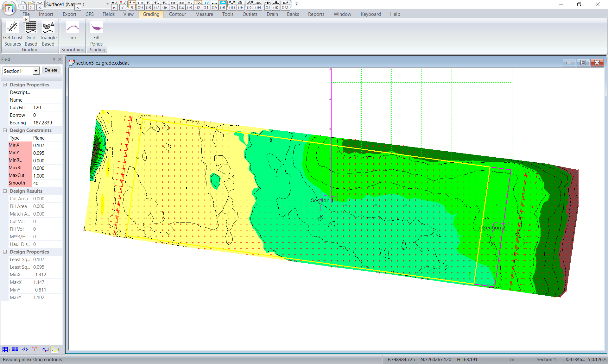Run Grid Based grading
This screenshot has height=364, width=608.
click(x=31, y=34)
